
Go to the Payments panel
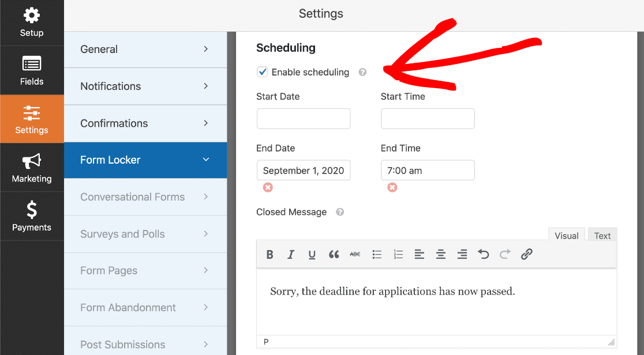pos(32,217)
